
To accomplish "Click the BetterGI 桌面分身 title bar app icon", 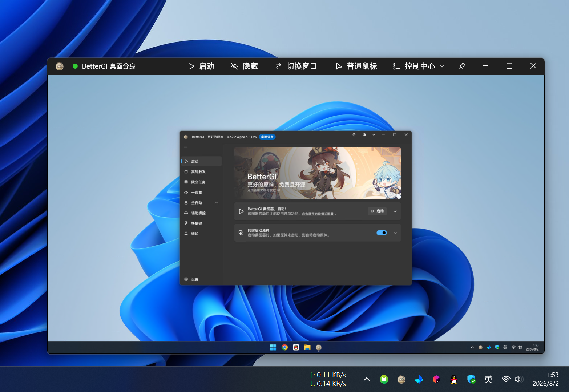I will click(60, 66).
